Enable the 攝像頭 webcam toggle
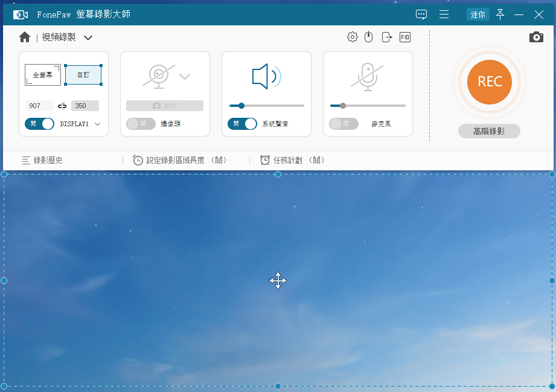This screenshot has width=556, height=392. [x=141, y=123]
